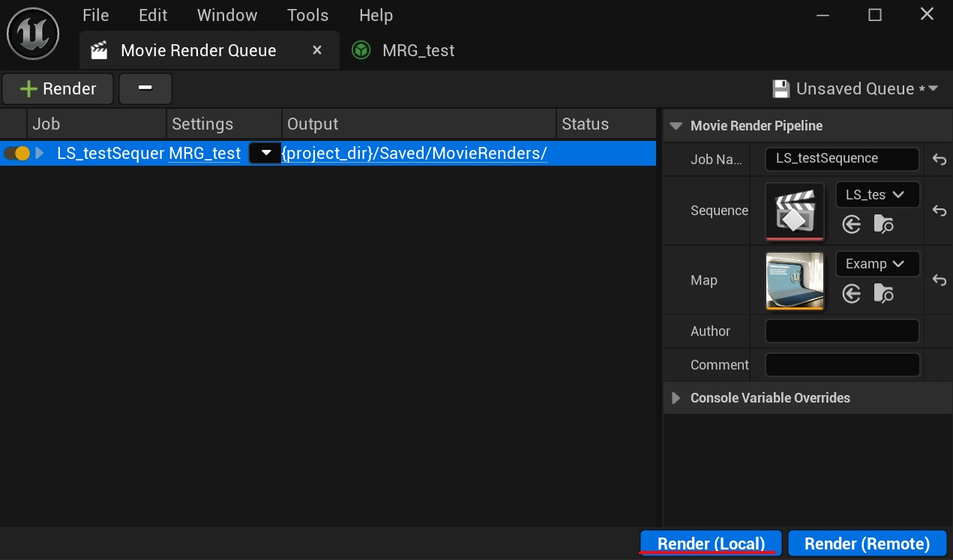Collapse the Movie Render Pipeline section
The width and height of the screenshot is (953, 560).
coord(676,126)
